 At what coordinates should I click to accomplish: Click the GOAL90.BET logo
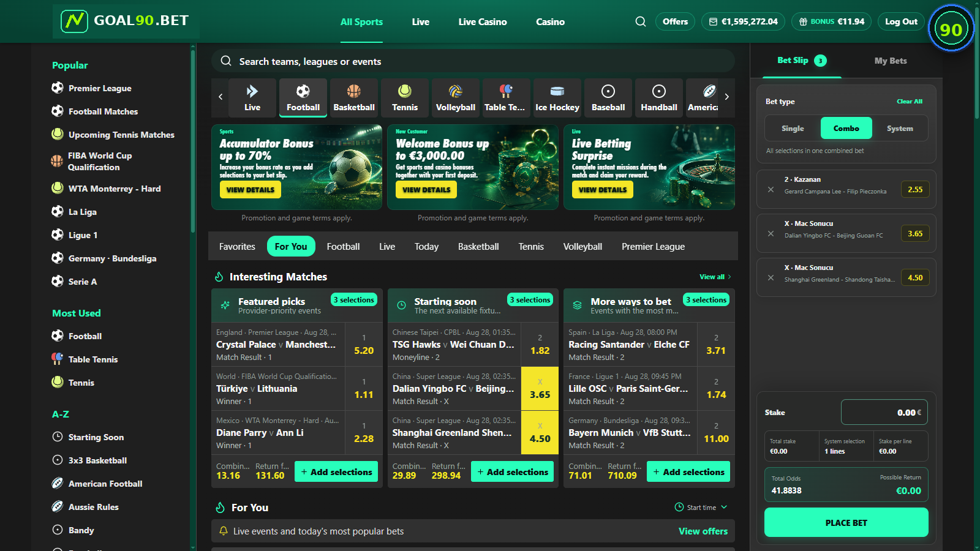pos(126,21)
